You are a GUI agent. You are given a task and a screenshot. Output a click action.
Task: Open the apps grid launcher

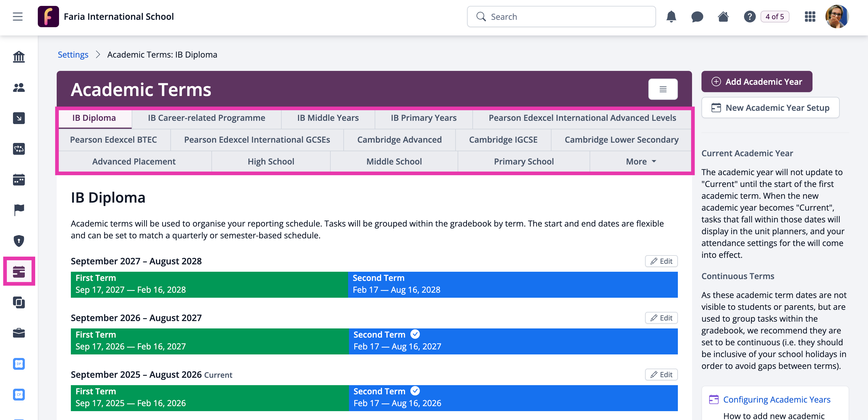pyautogui.click(x=810, y=17)
